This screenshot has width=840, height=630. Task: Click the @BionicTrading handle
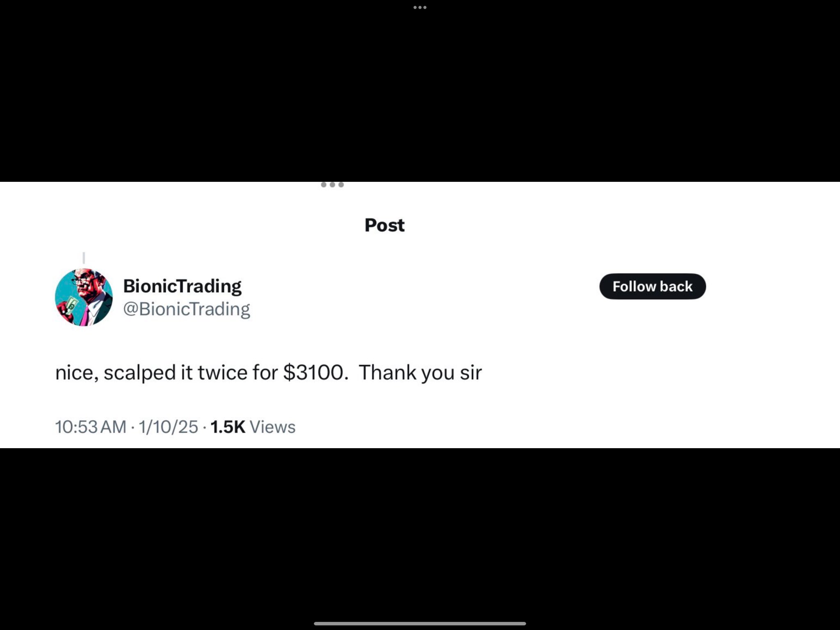click(186, 309)
